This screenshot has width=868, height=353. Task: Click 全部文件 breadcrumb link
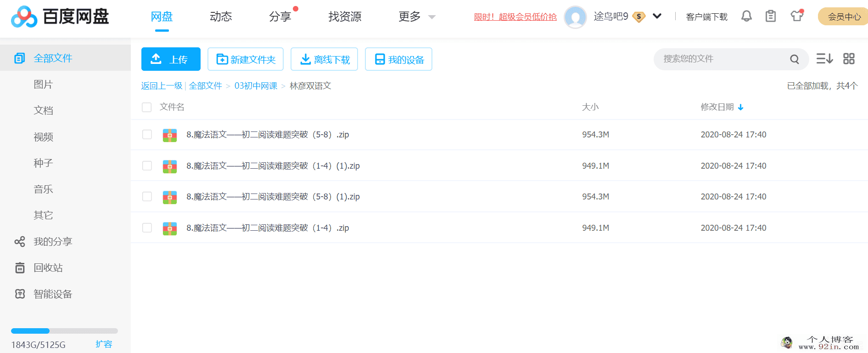[x=205, y=86]
